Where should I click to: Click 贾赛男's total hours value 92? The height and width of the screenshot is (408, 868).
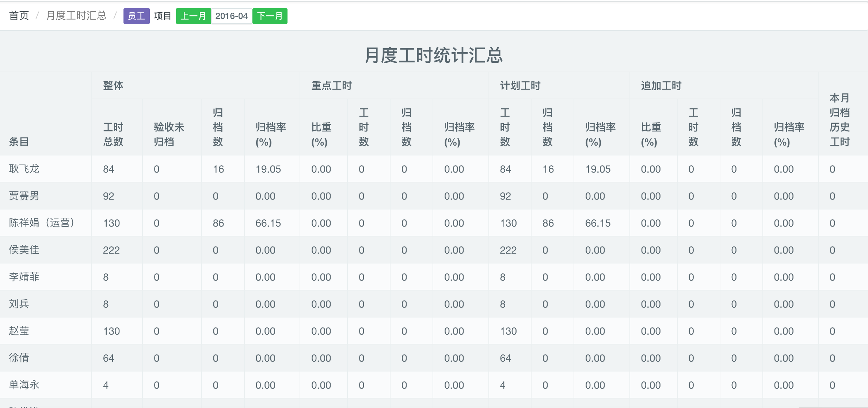pos(108,196)
